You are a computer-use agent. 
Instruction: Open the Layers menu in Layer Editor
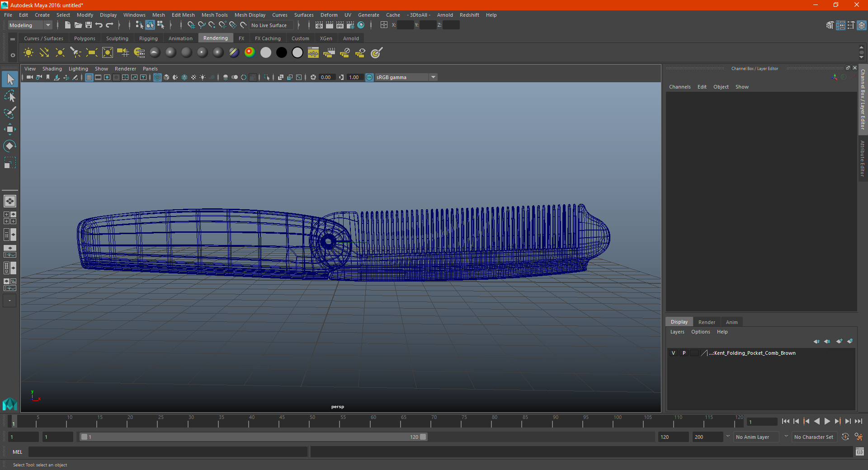[x=677, y=332]
